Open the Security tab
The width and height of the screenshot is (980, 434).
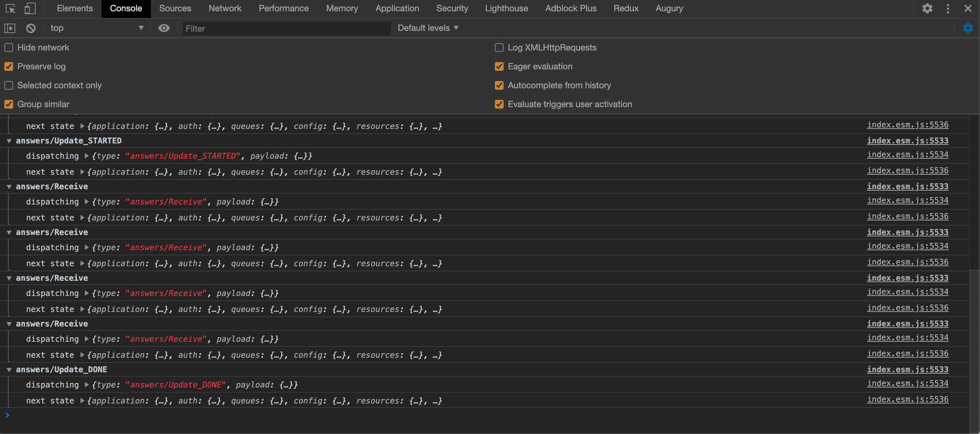click(452, 8)
